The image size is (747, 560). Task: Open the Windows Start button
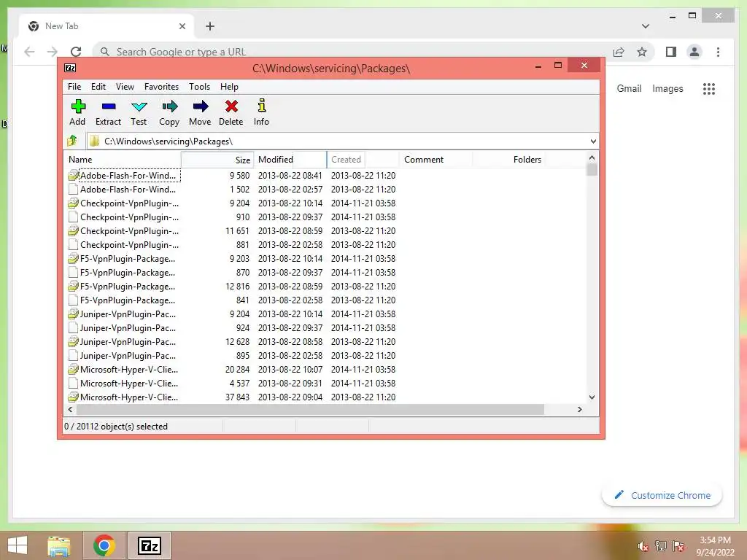click(18, 545)
